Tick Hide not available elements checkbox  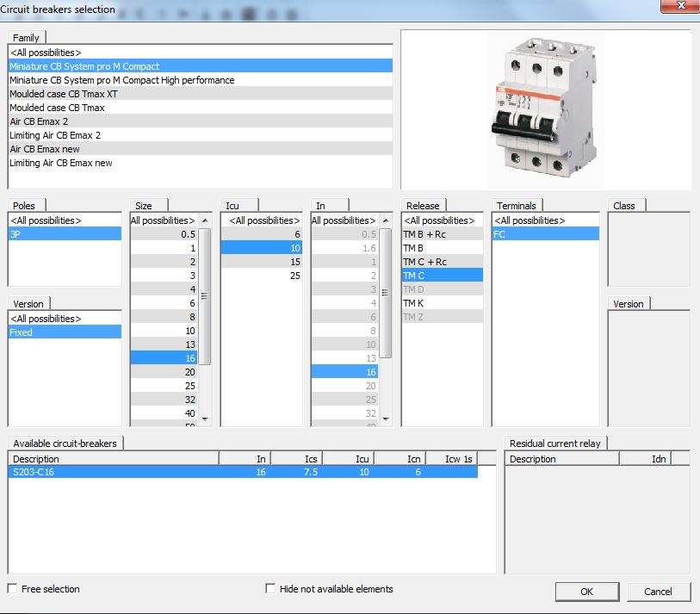pyautogui.click(x=270, y=588)
